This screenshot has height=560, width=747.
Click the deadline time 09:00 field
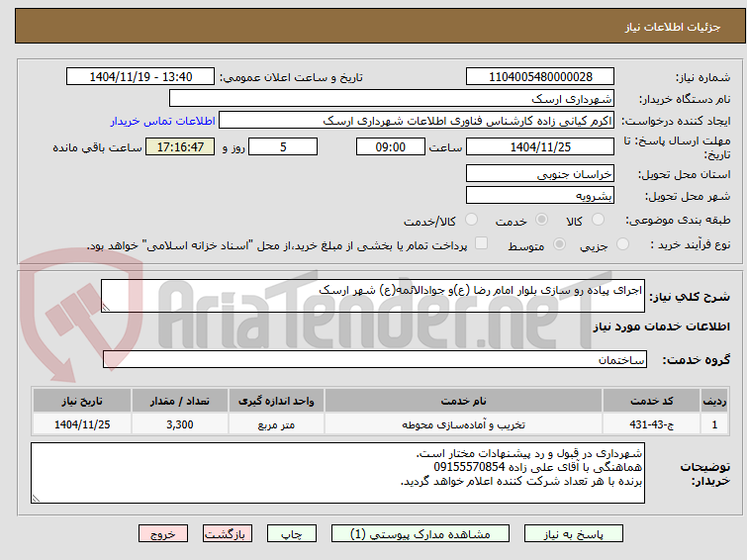[x=391, y=146]
